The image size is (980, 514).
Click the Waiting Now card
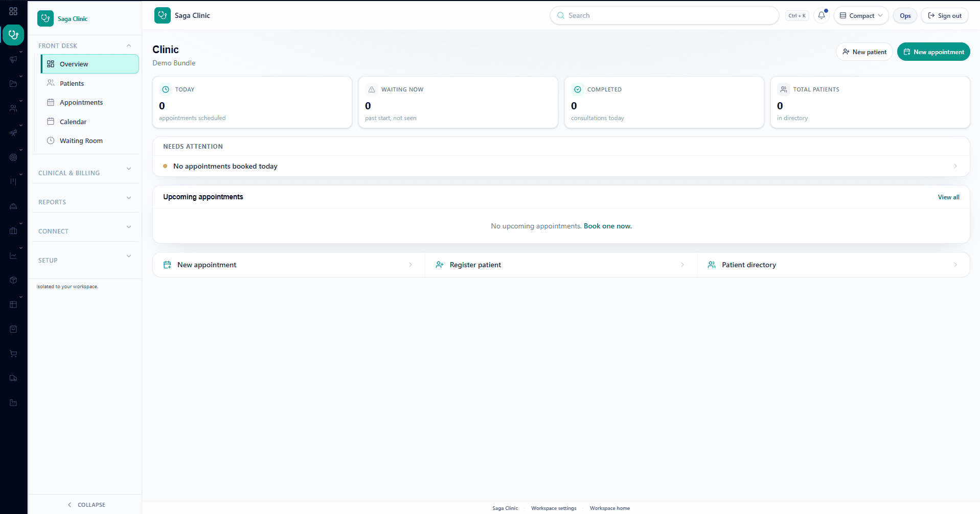click(458, 102)
